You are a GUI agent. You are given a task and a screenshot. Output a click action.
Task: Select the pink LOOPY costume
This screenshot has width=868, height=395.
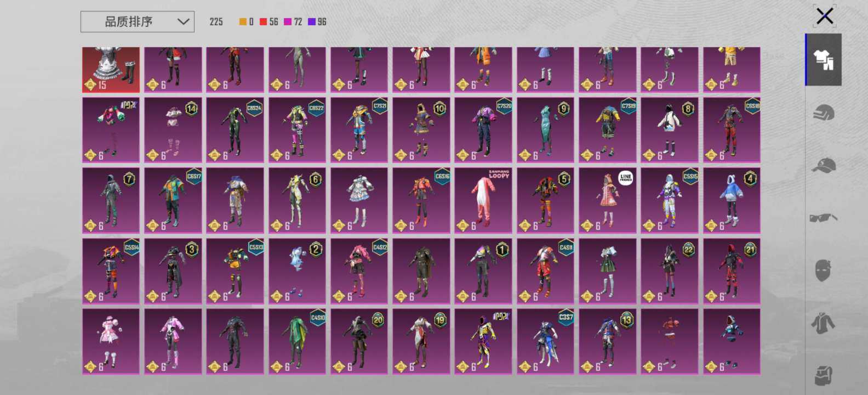click(x=483, y=200)
